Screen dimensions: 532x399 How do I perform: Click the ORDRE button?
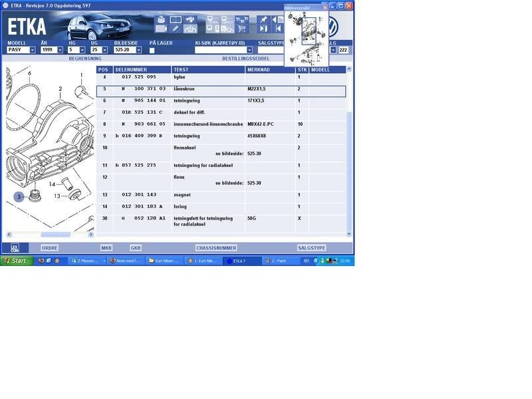pos(50,247)
